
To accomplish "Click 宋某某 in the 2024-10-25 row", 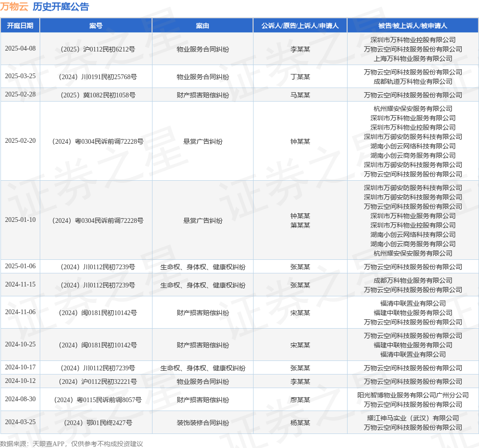I will [300, 345].
